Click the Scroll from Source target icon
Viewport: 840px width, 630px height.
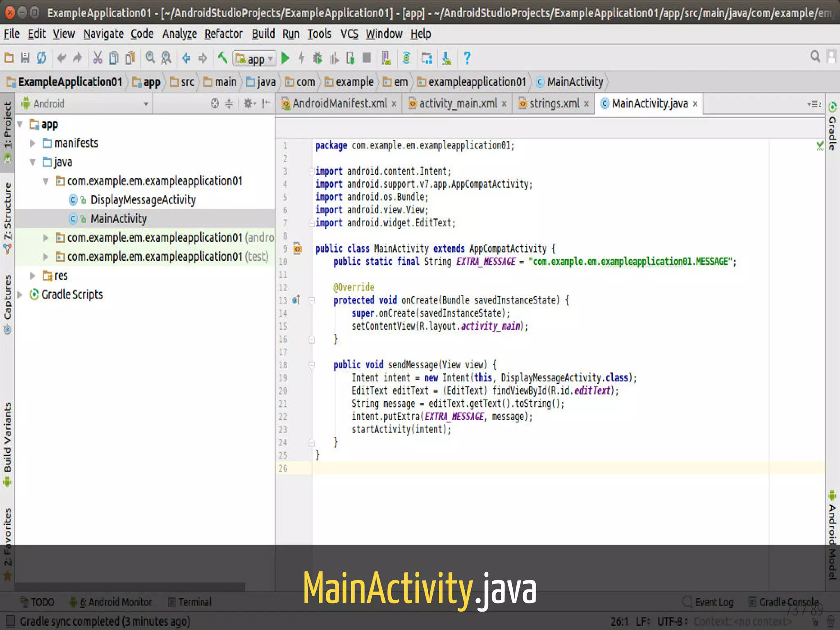click(215, 103)
